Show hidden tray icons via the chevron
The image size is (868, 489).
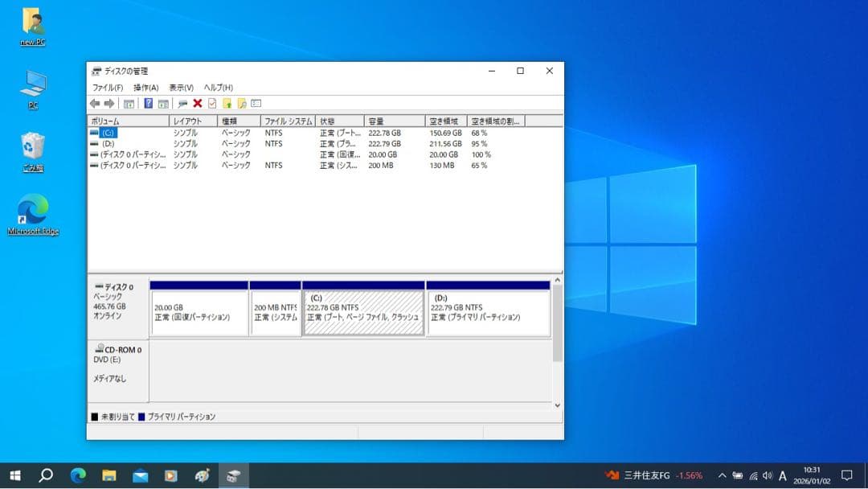(x=723, y=475)
